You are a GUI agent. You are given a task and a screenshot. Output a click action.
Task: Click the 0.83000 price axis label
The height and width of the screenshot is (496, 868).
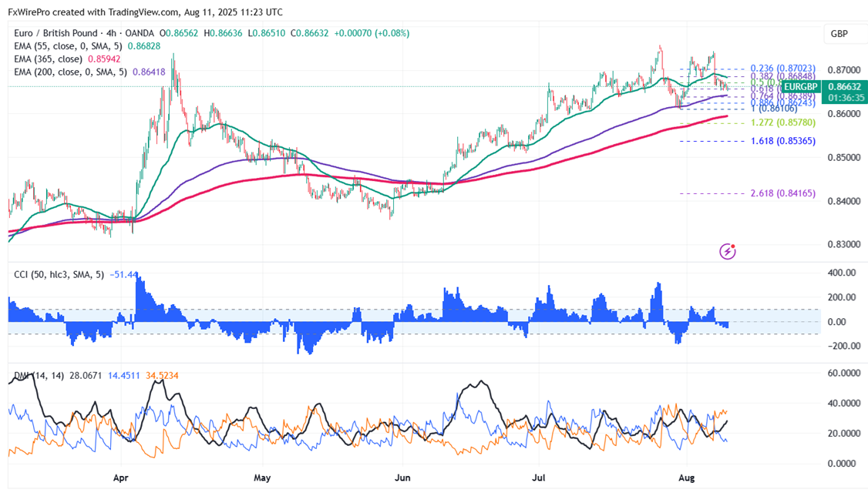coord(844,244)
